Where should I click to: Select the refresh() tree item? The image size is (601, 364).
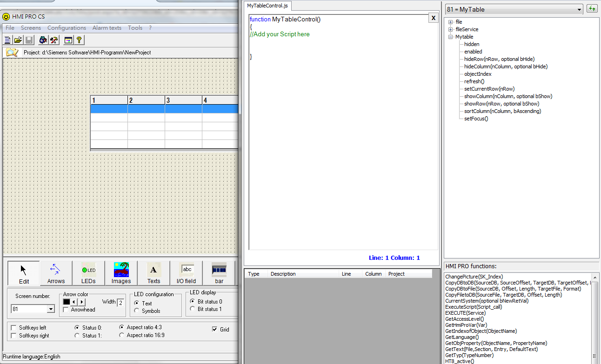(x=474, y=81)
